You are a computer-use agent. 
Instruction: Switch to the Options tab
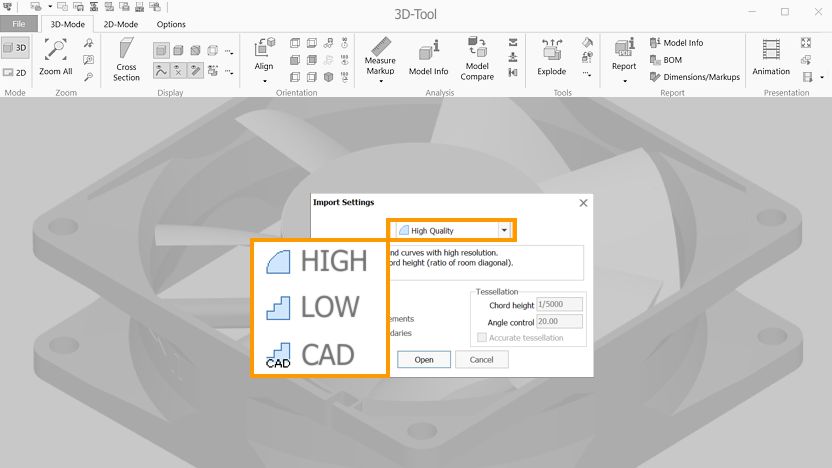(171, 24)
